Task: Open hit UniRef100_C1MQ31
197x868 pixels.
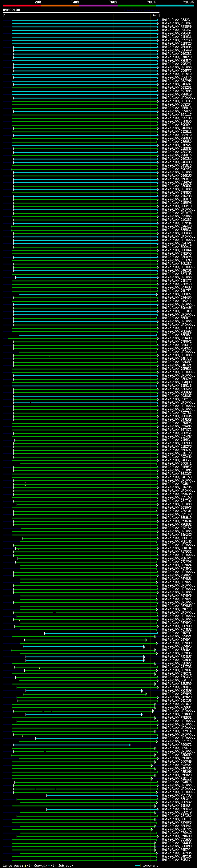Action: point(177,37)
